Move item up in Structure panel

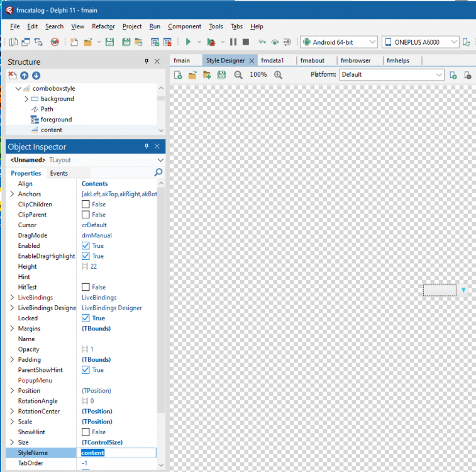click(25, 76)
